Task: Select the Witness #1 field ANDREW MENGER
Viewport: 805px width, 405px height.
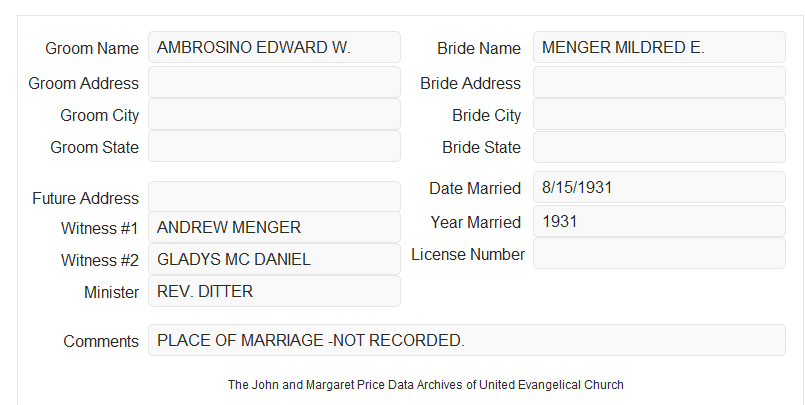Action: pos(274,227)
